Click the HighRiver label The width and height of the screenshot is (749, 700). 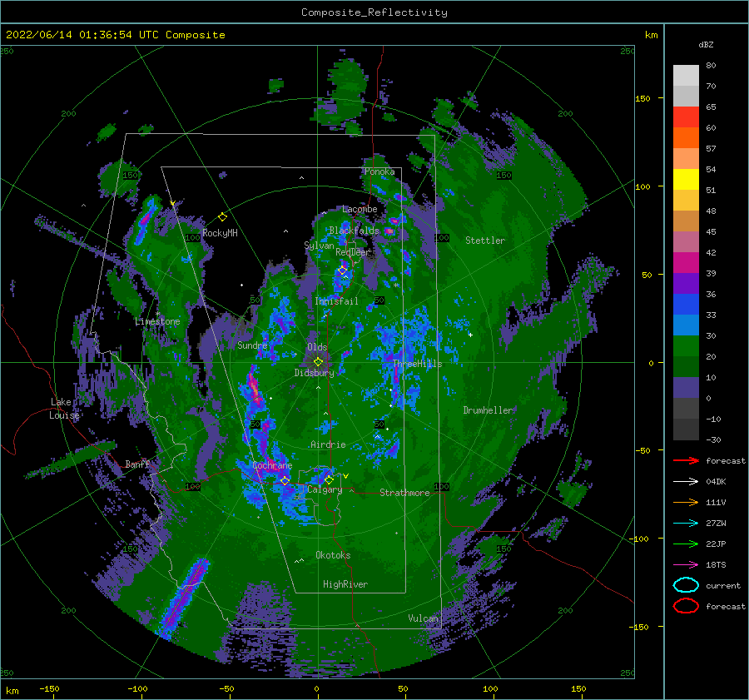(x=345, y=584)
